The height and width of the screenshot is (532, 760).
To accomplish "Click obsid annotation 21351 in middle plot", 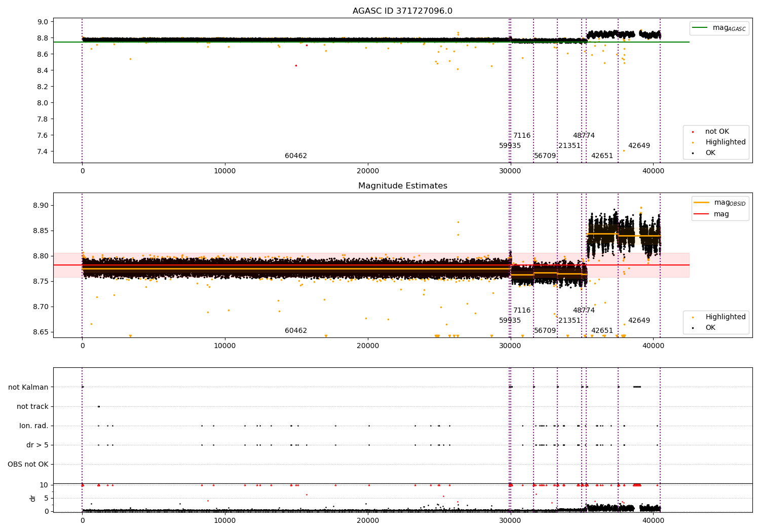I will click(x=569, y=321).
